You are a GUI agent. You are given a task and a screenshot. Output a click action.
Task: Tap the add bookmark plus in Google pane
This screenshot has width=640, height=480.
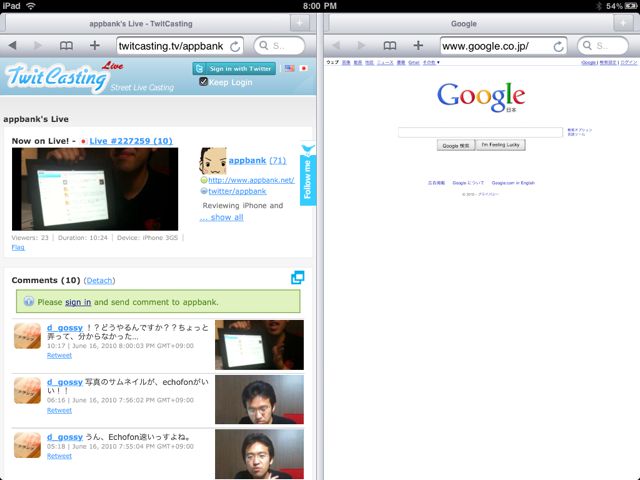pyautogui.click(x=418, y=45)
